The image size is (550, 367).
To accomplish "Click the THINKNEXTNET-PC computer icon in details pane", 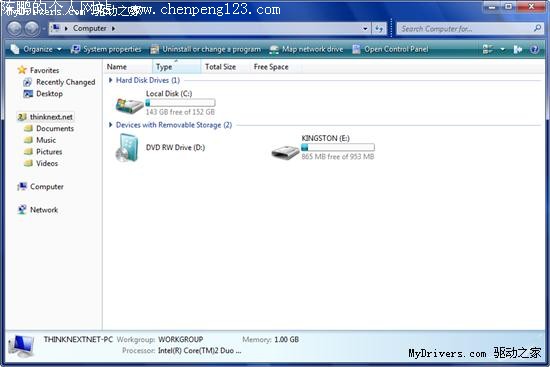I will [x=21, y=346].
